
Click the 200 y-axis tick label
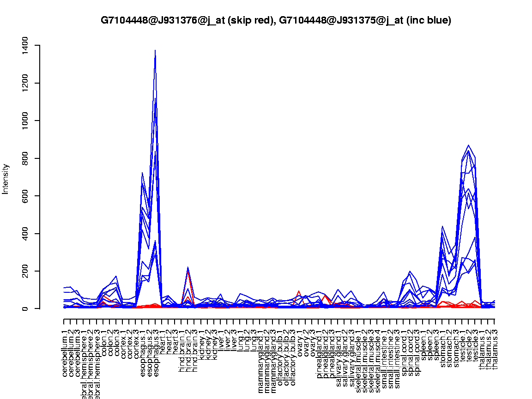tap(25, 271)
